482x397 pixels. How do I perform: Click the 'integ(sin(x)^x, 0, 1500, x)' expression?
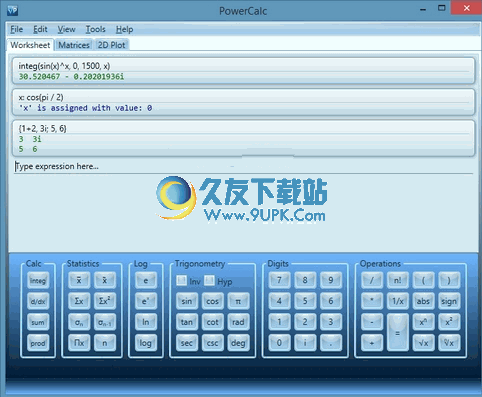(x=64, y=66)
